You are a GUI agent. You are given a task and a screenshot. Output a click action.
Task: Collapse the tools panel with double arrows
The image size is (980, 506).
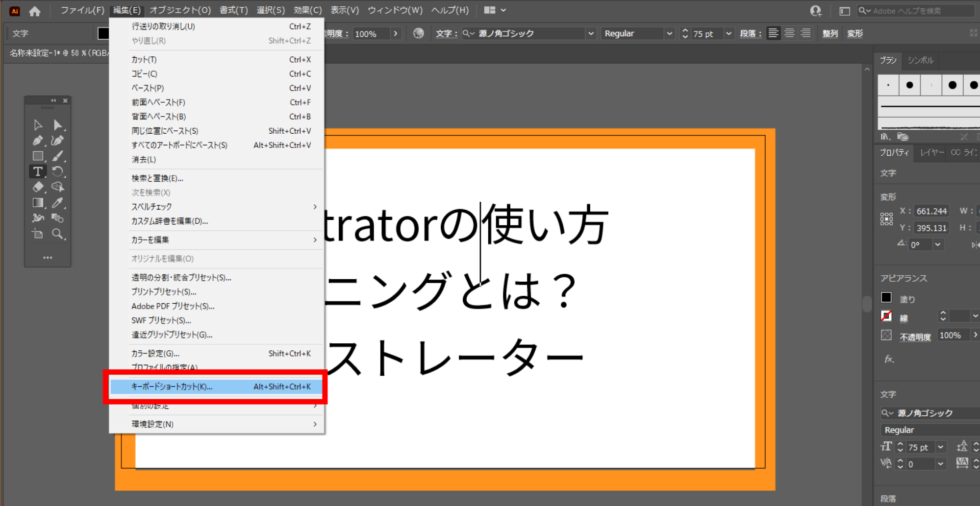pos(53,100)
